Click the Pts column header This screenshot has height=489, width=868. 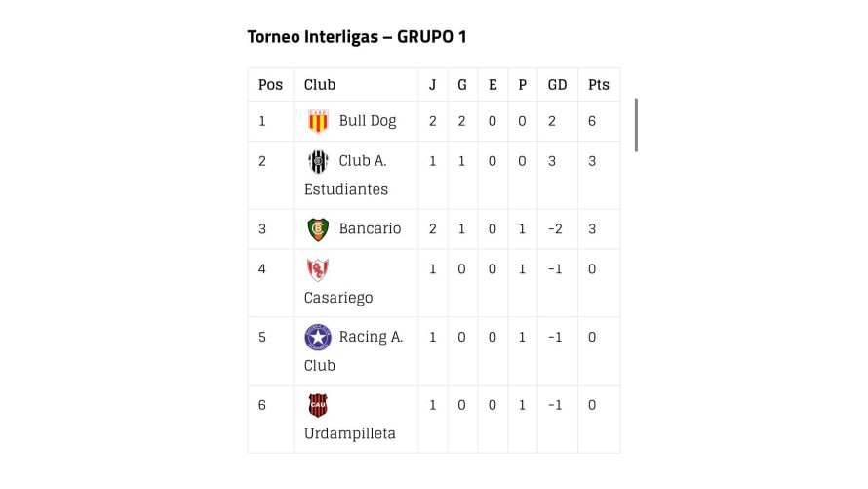point(598,85)
